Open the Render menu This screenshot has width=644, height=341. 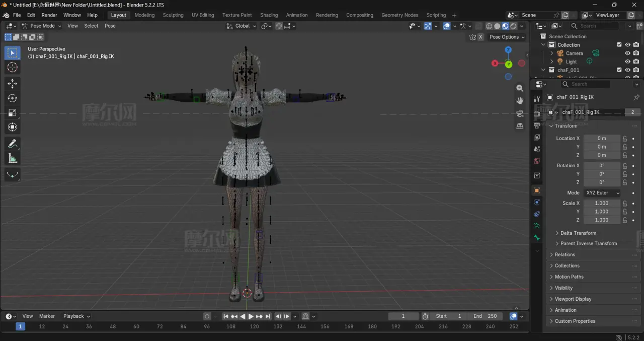click(x=49, y=15)
